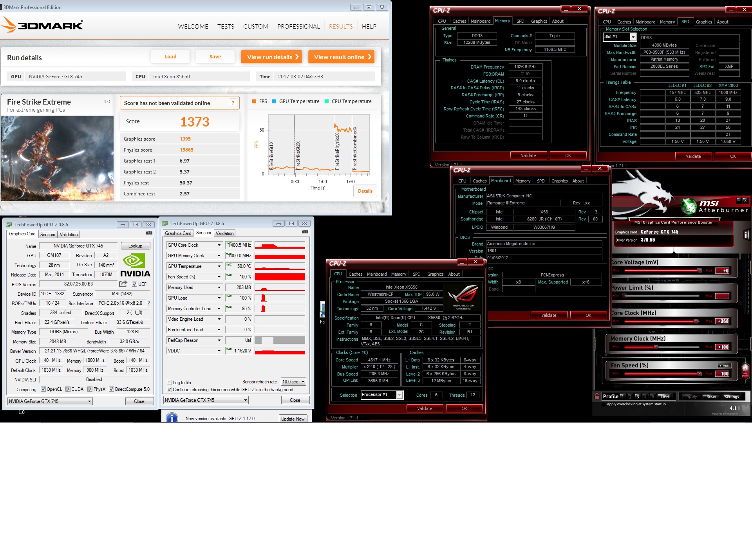Click the validation help question mark in 3DMark

click(233, 103)
